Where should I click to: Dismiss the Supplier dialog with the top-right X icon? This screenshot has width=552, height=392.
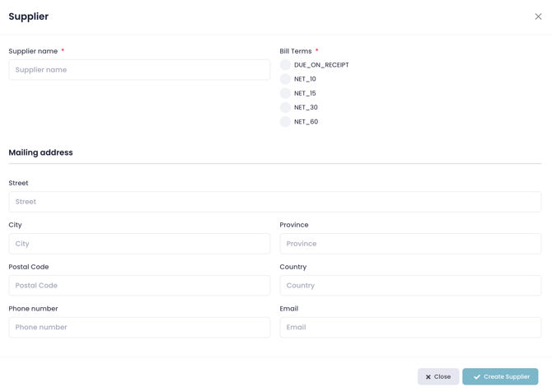click(538, 16)
